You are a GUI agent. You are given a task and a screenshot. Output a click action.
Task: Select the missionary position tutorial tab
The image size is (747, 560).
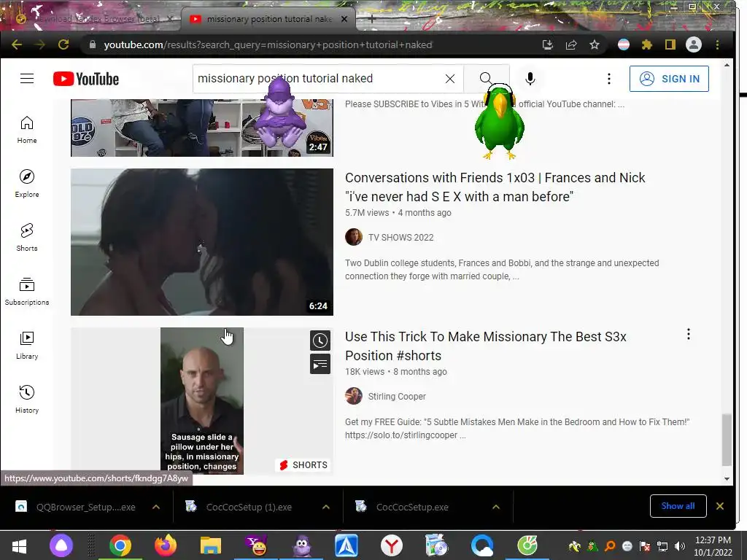pyautogui.click(x=267, y=19)
